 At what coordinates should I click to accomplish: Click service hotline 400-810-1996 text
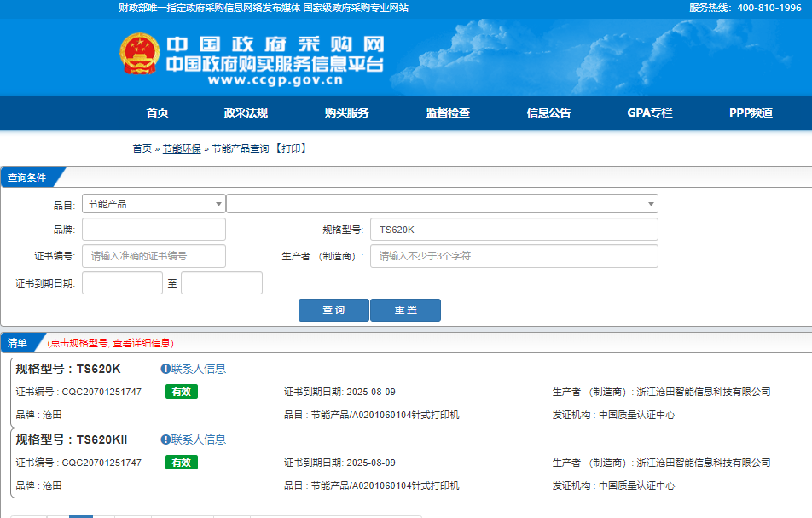click(x=769, y=8)
